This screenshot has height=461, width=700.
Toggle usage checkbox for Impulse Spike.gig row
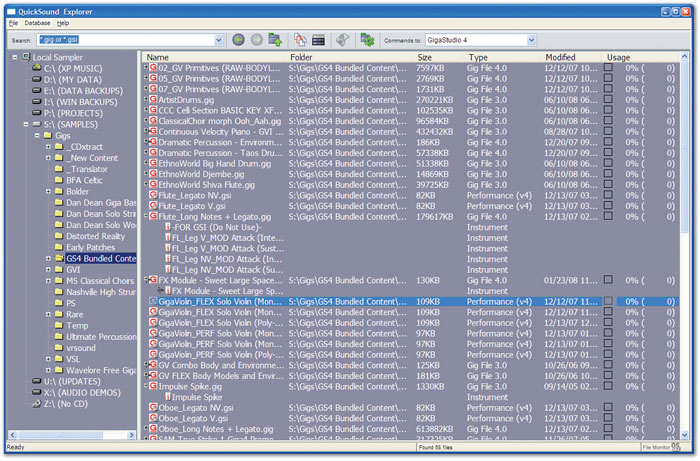click(608, 385)
